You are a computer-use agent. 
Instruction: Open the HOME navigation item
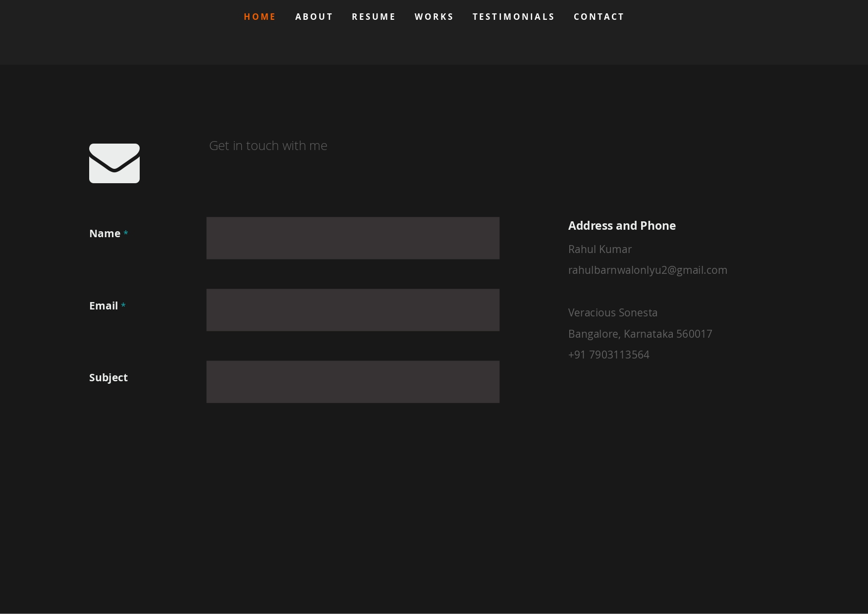point(260,16)
